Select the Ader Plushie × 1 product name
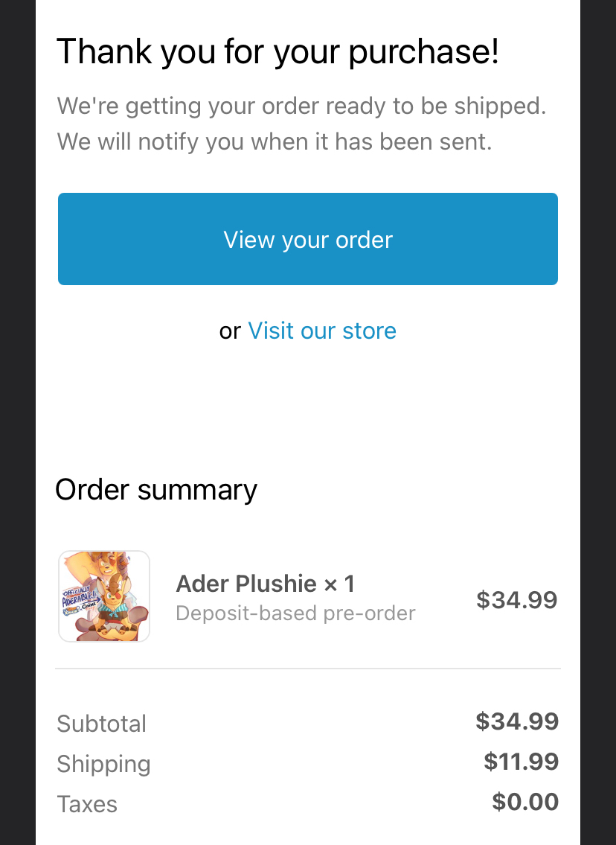This screenshot has width=616, height=845. (265, 584)
